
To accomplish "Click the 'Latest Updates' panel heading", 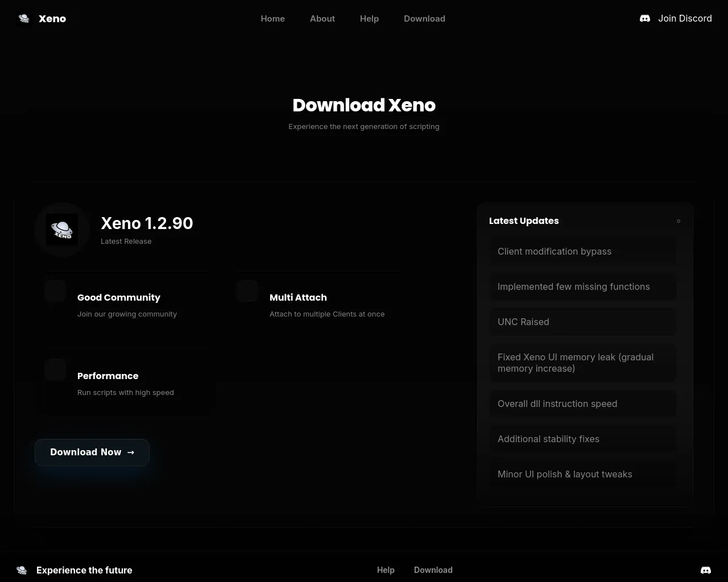I will [x=524, y=221].
